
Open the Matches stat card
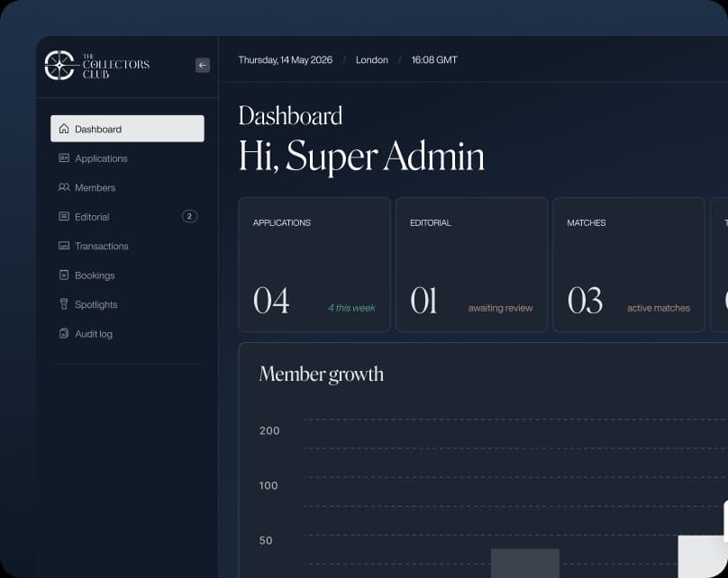[629, 265]
